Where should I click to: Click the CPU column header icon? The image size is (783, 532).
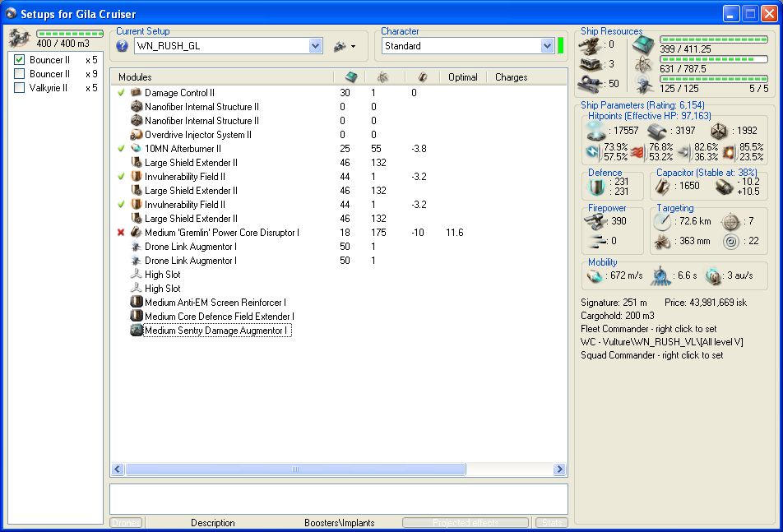pos(351,76)
